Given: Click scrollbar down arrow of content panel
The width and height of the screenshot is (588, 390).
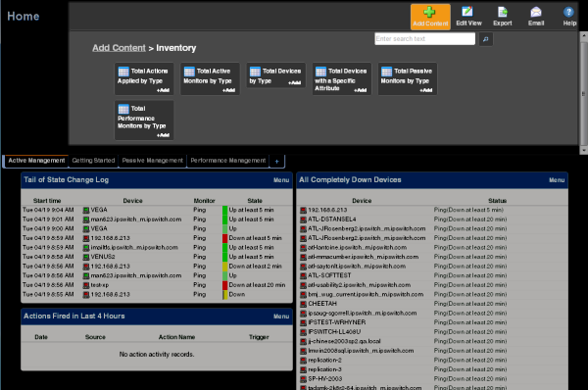Looking at the screenshot, I should (583, 150).
